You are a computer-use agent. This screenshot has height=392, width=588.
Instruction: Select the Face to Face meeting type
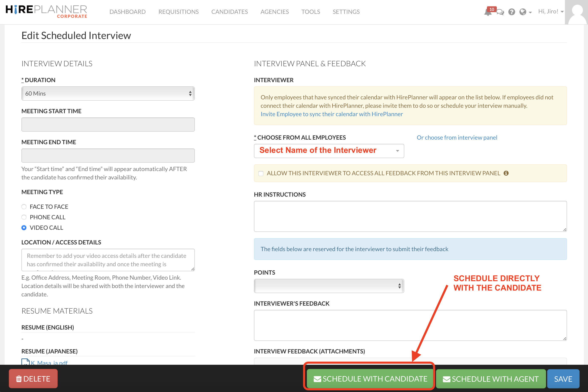coord(24,207)
